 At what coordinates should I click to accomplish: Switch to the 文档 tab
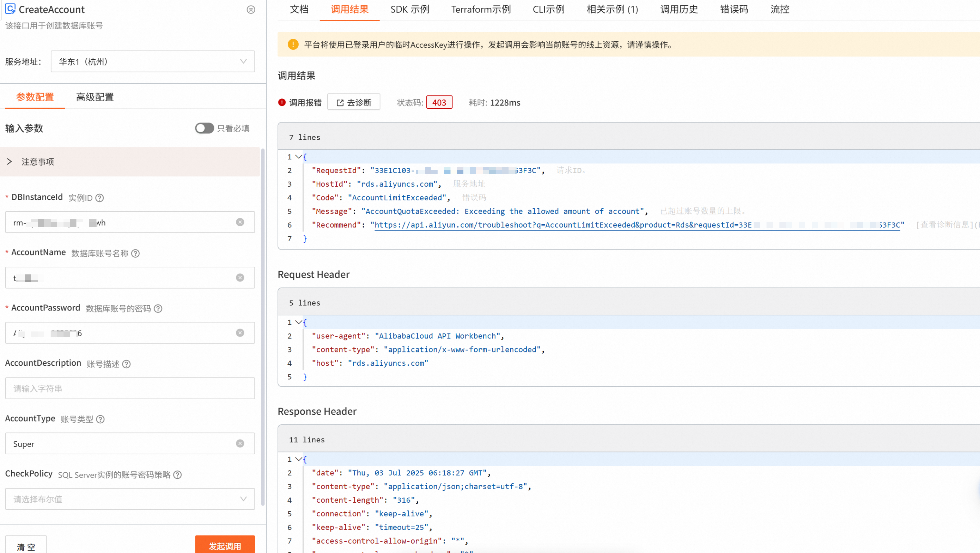(299, 9)
